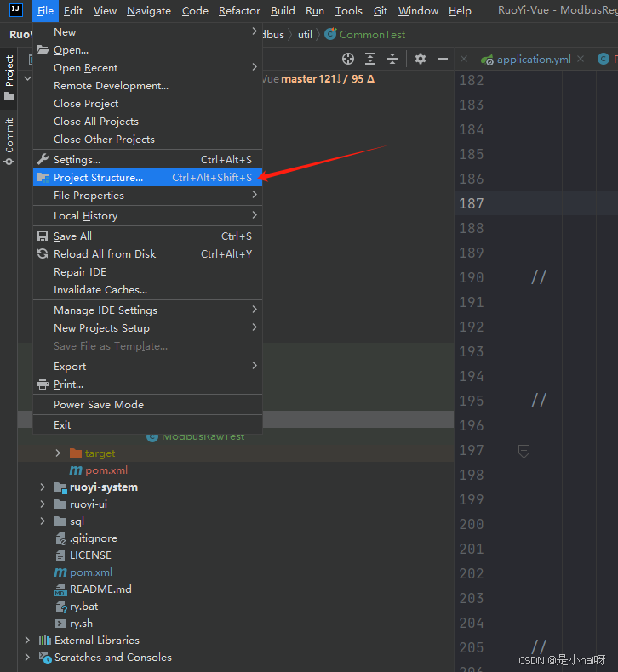Open the Settings wrench menu entry
The width and height of the screenshot is (618, 672).
pyautogui.click(x=147, y=159)
